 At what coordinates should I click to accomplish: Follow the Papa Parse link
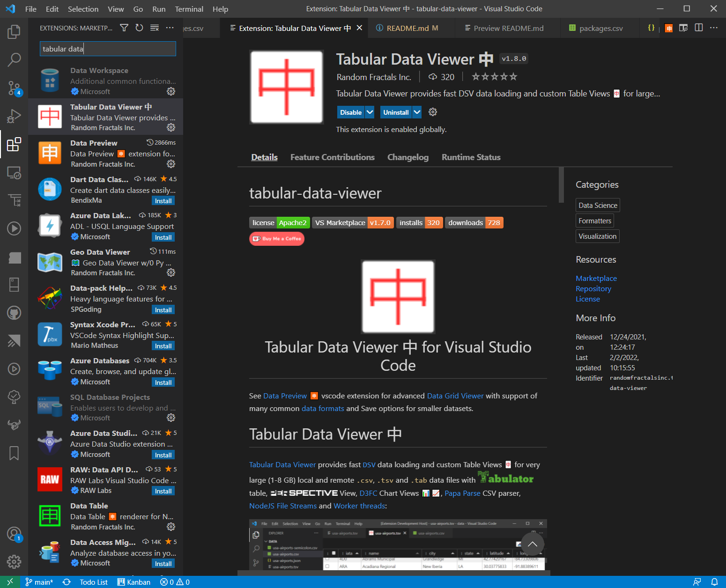(x=462, y=493)
